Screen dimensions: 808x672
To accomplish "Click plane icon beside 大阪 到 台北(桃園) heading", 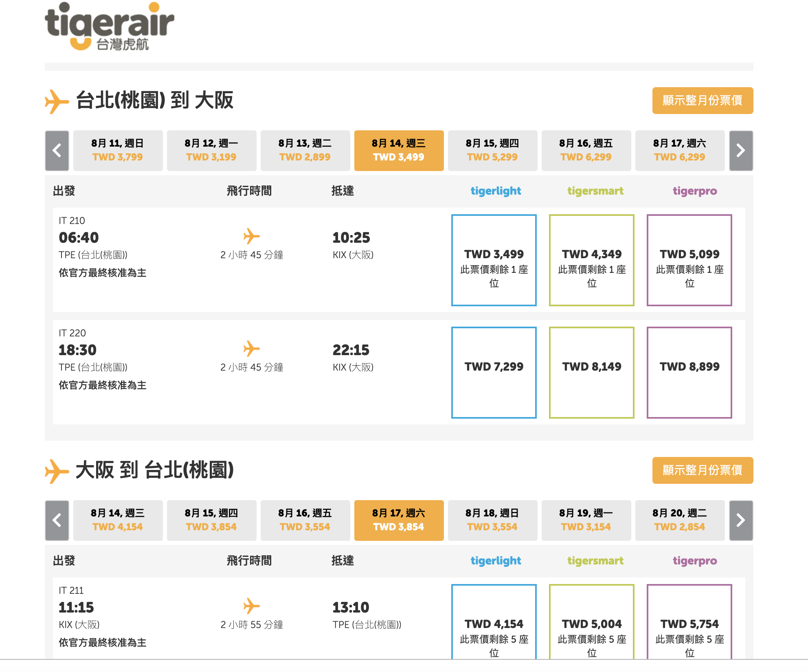I will (57, 471).
